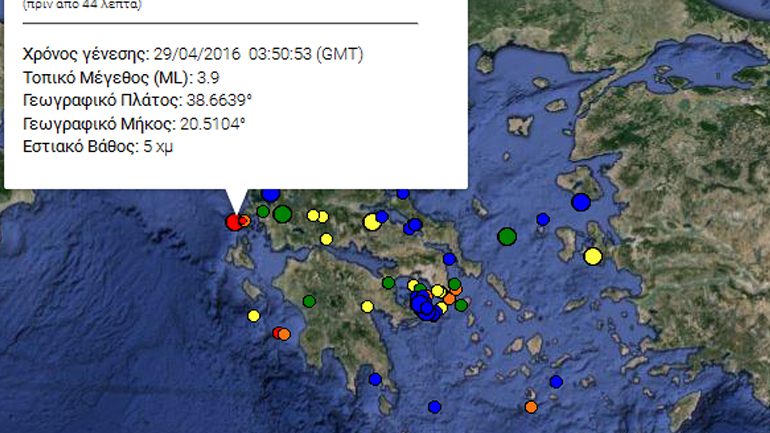
Task: Click the 'Χρόνος γένεσης: 29/04/2016 03:50:53 (GMT)' line
Action: [x=193, y=54]
